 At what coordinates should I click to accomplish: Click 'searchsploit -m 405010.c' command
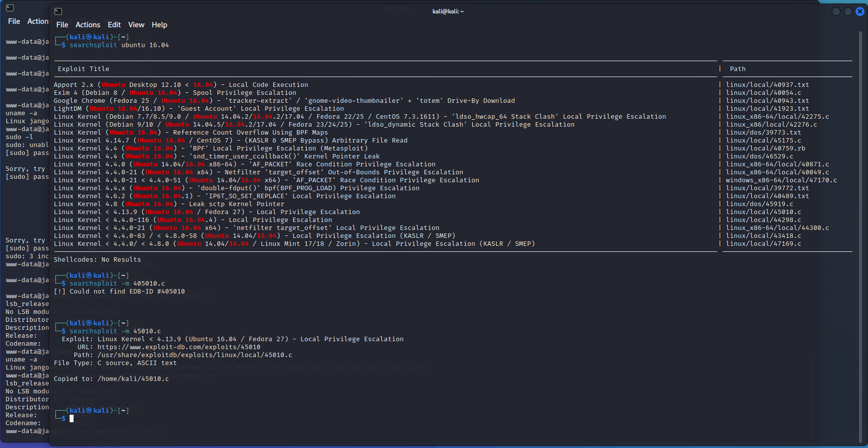point(117,284)
